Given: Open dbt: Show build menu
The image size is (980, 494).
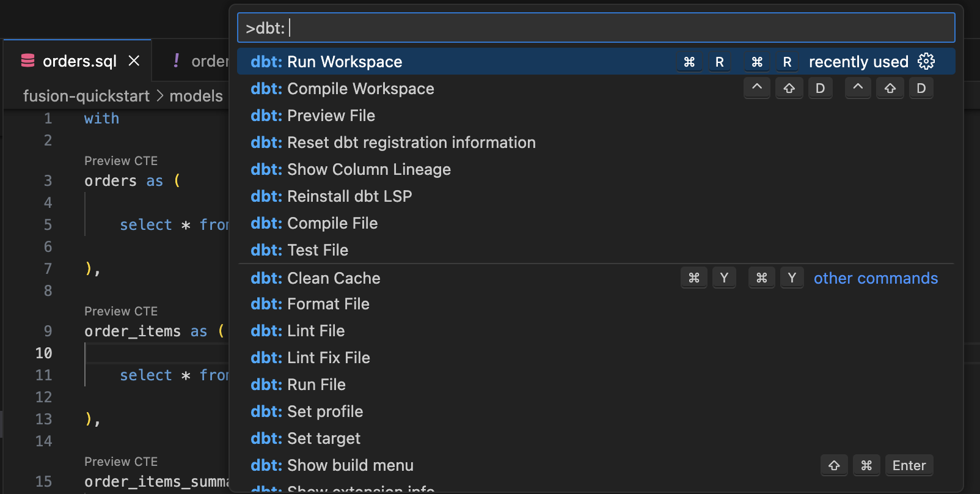Looking at the screenshot, I should click(x=332, y=465).
